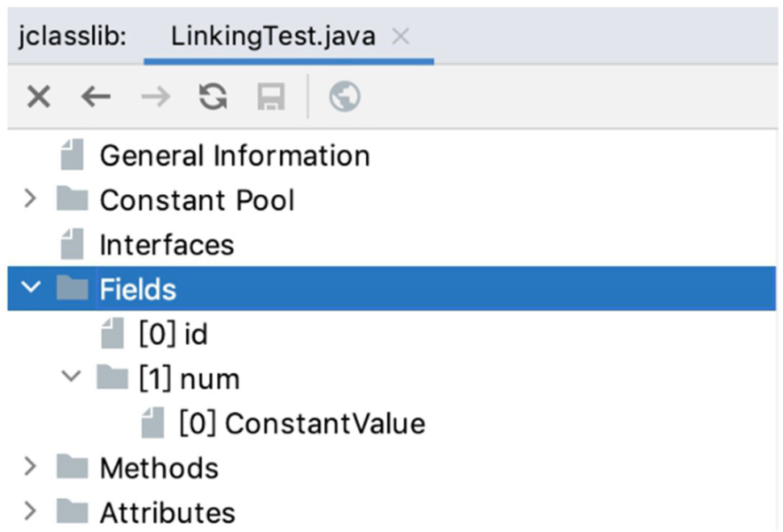Screen dimensions: 783x532
Task: Open General Information entry
Action: 234,155
